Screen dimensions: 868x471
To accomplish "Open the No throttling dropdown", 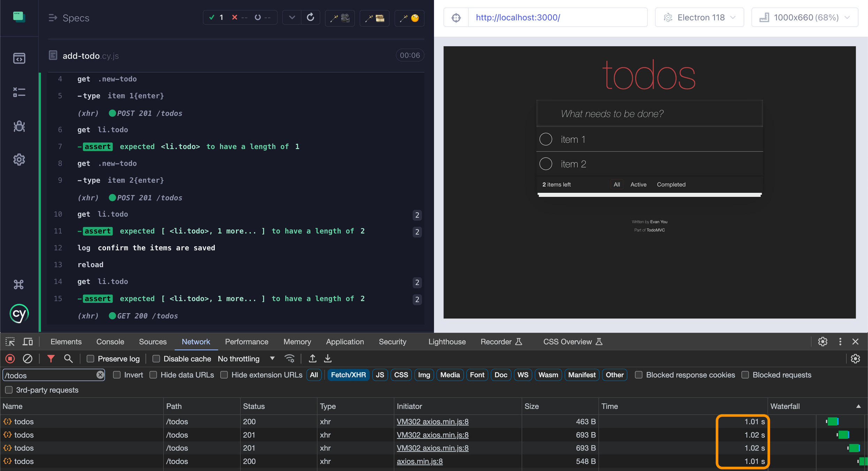I will pos(246,359).
